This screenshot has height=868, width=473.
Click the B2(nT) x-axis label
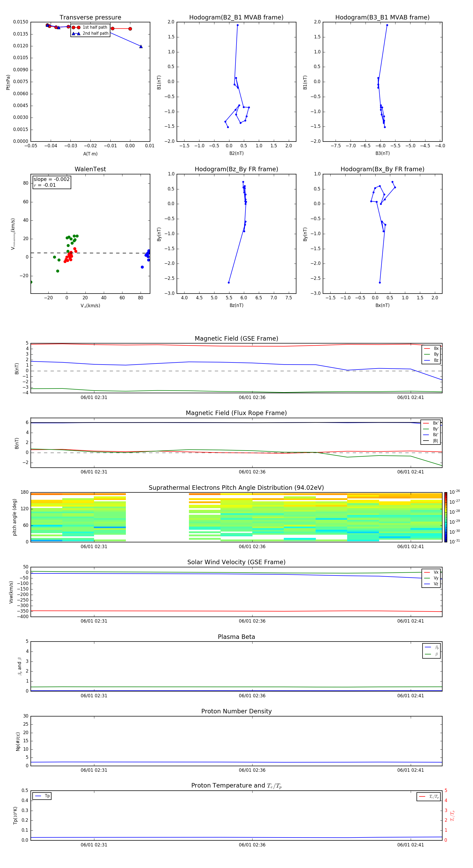coord(236,153)
